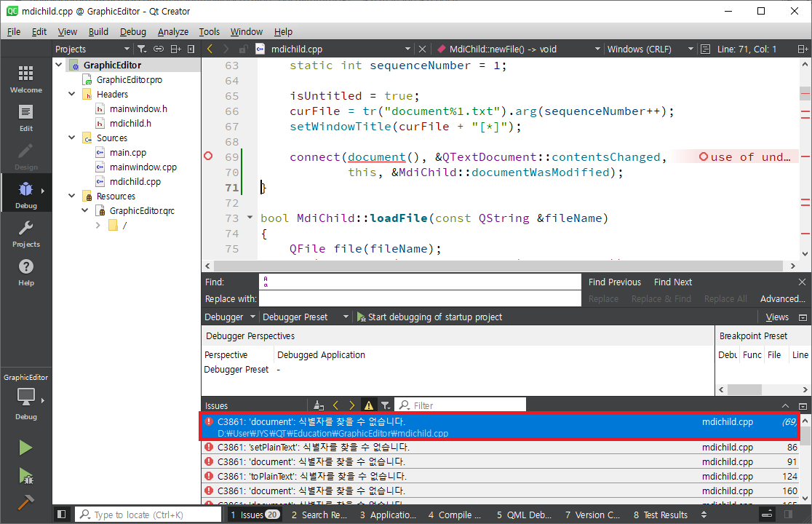This screenshot has height=524, width=812.
Task: Switch to Edit mode
Action: 26,118
